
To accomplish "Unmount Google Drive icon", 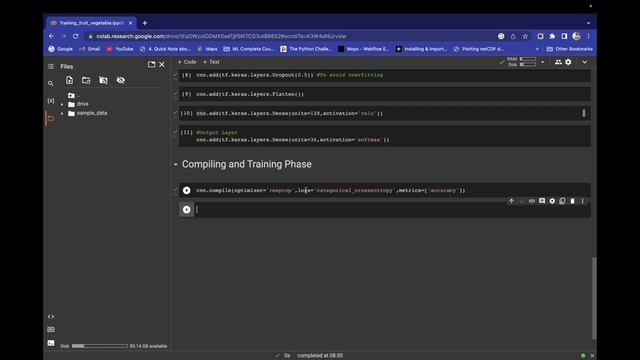I will (x=103, y=80).
